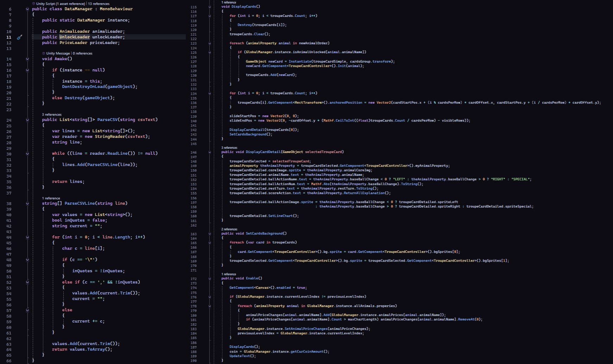Click the screwdriver quick actions icon on line 11

pos(20,37)
